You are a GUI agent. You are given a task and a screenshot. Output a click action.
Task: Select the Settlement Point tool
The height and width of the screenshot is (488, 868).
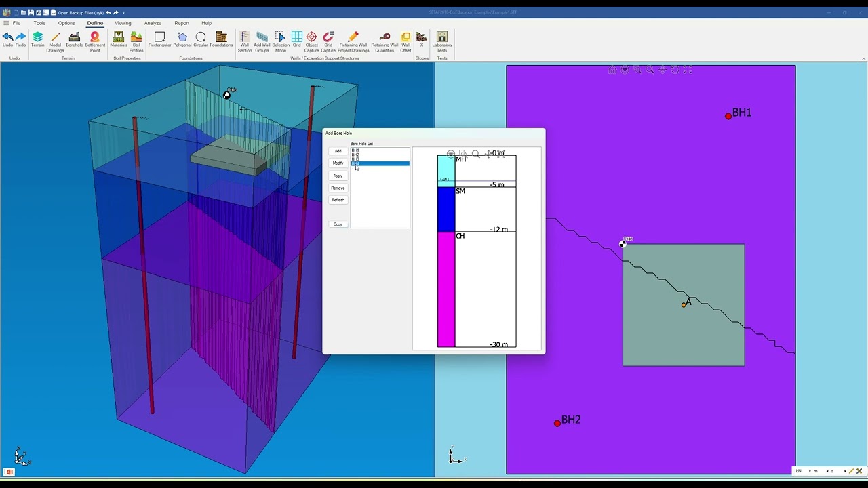tap(95, 42)
